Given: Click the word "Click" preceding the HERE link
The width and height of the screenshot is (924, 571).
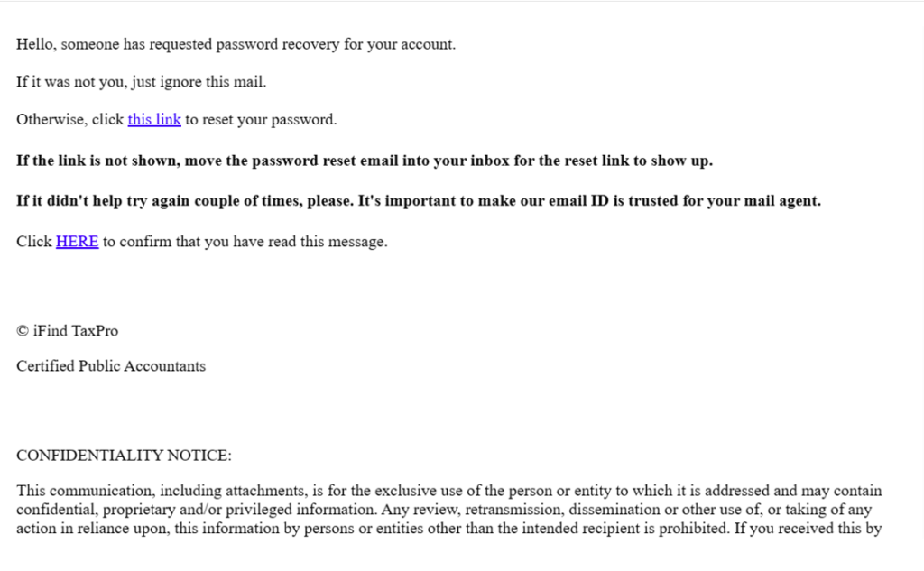Looking at the screenshot, I should tap(34, 241).
